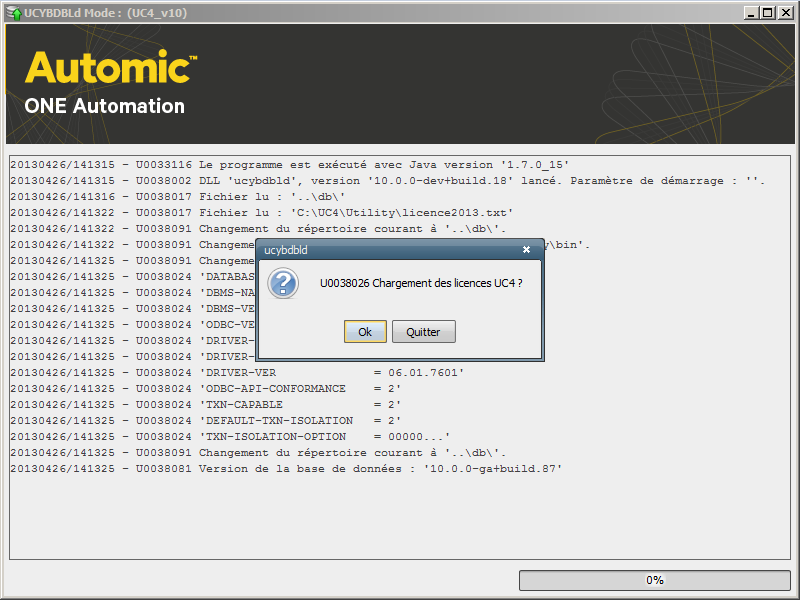Select last log line 'Changement du répertoire courant' at 141325

coord(258,453)
